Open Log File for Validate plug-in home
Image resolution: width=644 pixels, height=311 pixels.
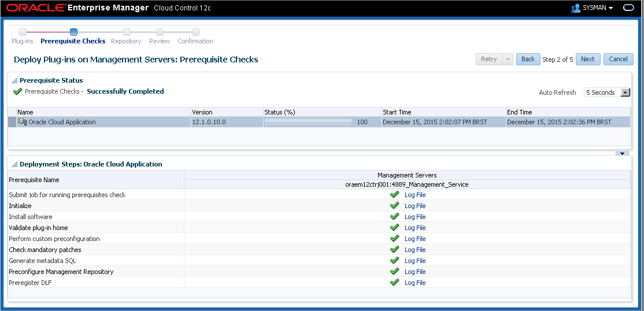click(x=415, y=228)
